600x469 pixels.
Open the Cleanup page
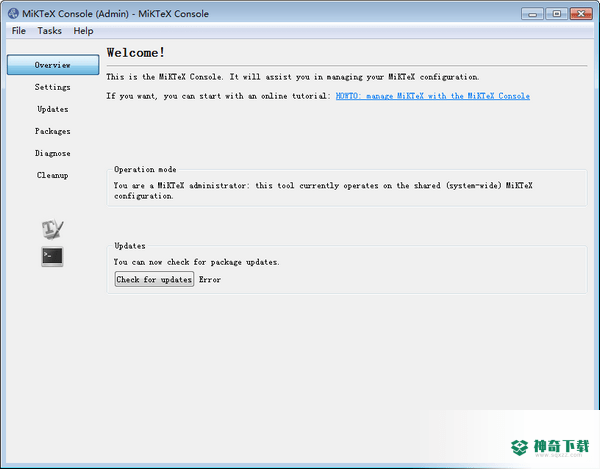click(x=53, y=175)
